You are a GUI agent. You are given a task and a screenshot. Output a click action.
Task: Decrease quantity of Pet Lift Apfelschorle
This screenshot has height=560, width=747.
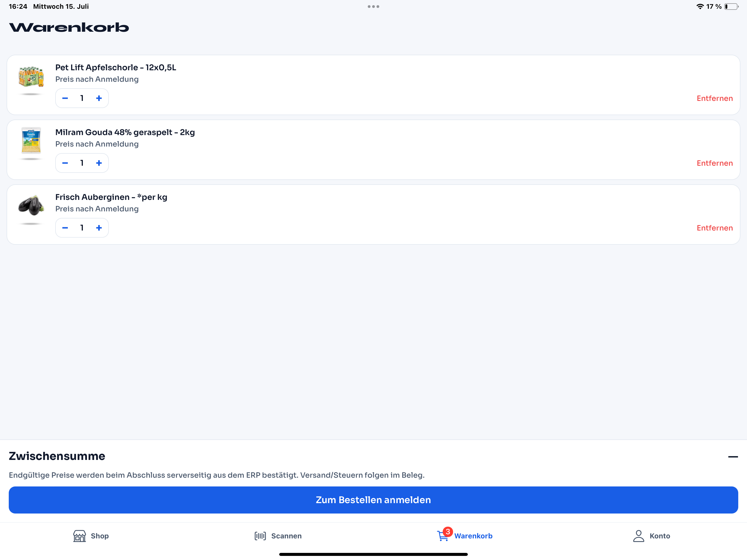coord(65,98)
